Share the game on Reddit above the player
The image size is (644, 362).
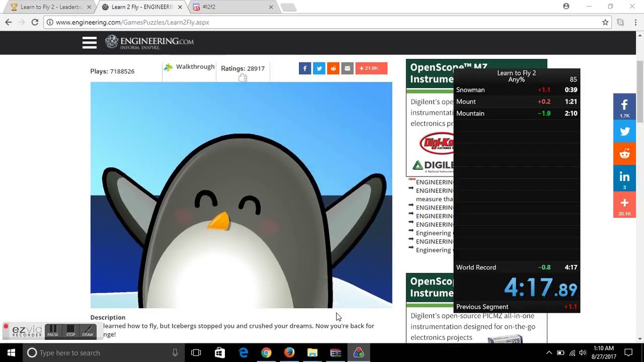(333, 68)
